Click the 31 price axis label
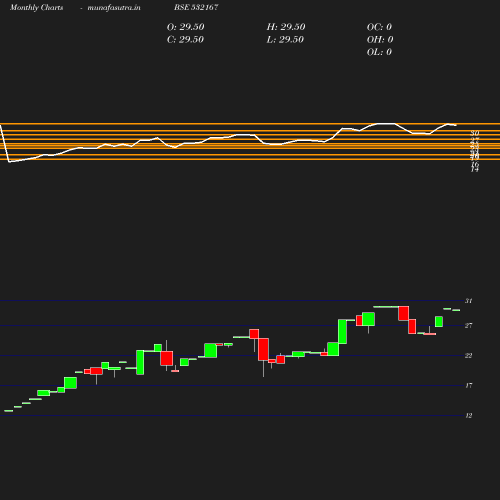Screen dimensions: 500x500 point(469,301)
